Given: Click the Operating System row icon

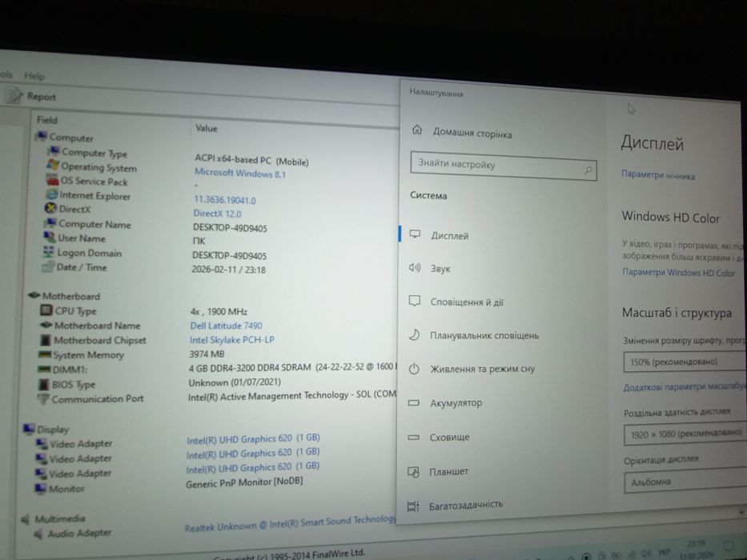Looking at the screenshot, I should (x=53, y=166).
